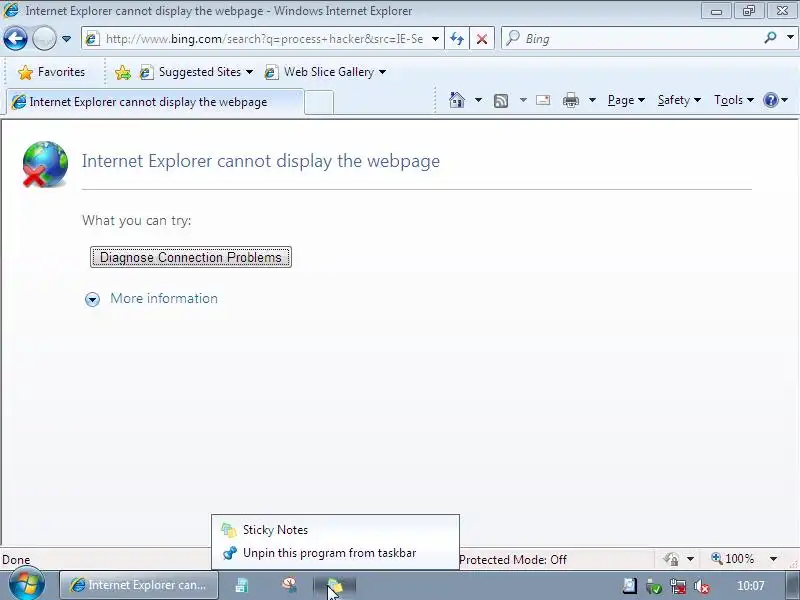This screenshot has height=600, width=800.
Task: Open the Page menu
Action: tap(626, 100)
